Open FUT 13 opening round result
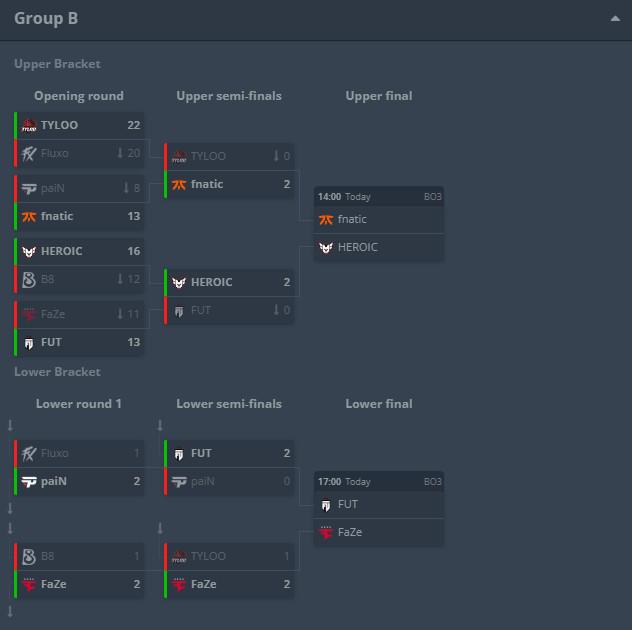This screenshot has width=632, height=630. click(80, 342)
